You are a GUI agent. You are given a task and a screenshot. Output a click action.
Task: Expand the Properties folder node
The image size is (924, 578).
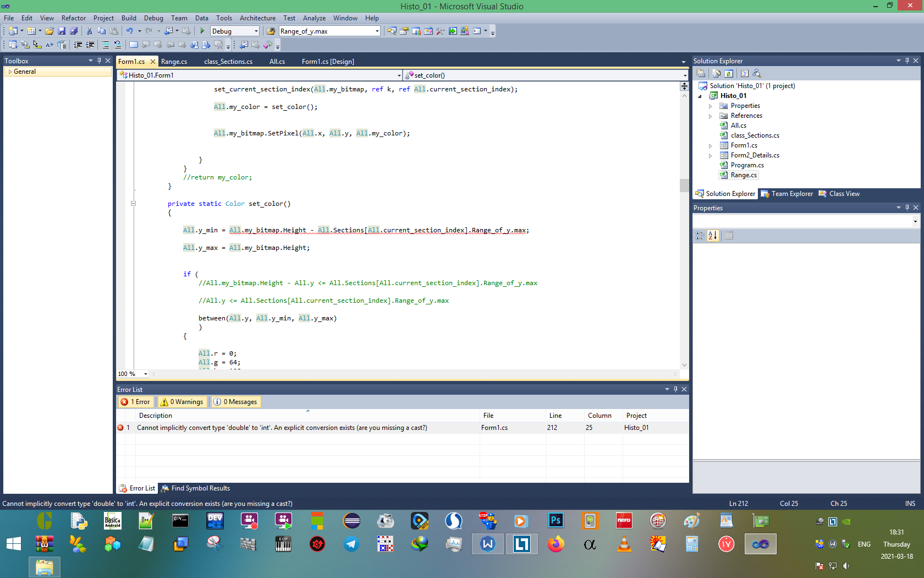[x=710, y=106]
